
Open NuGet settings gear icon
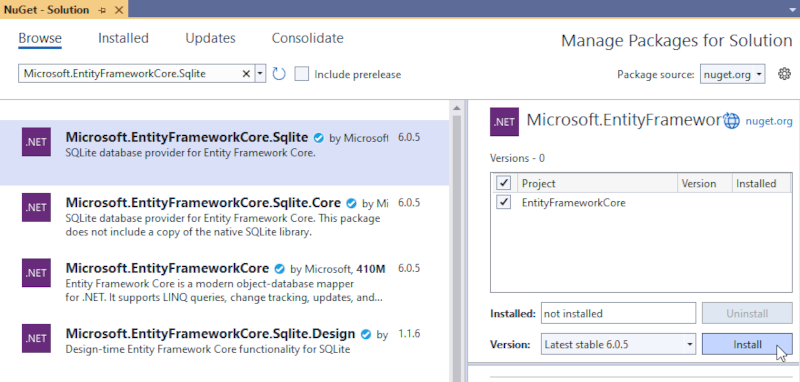pyautogui.click(x=784, y=74)
